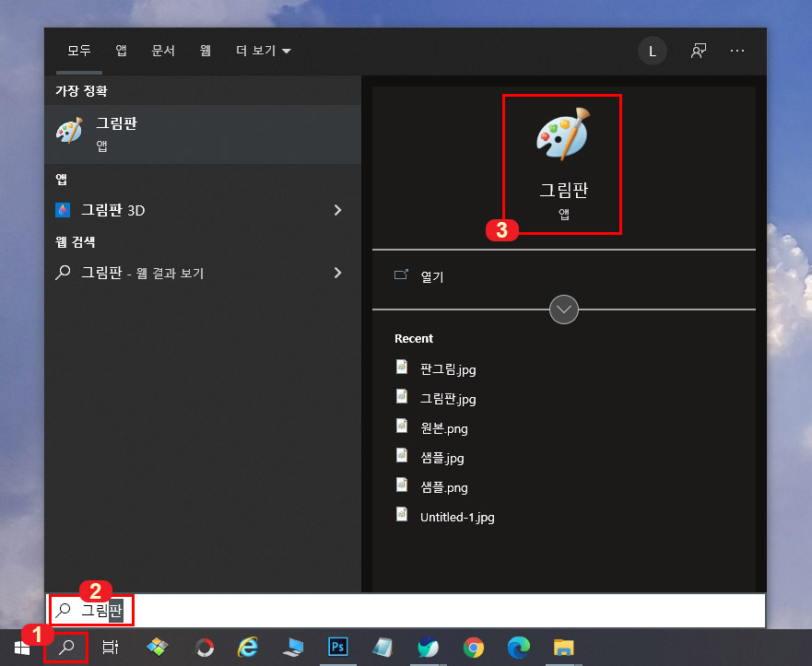Switch to the 문서 tab
The image size is (812, 666).
pos(163,51)
